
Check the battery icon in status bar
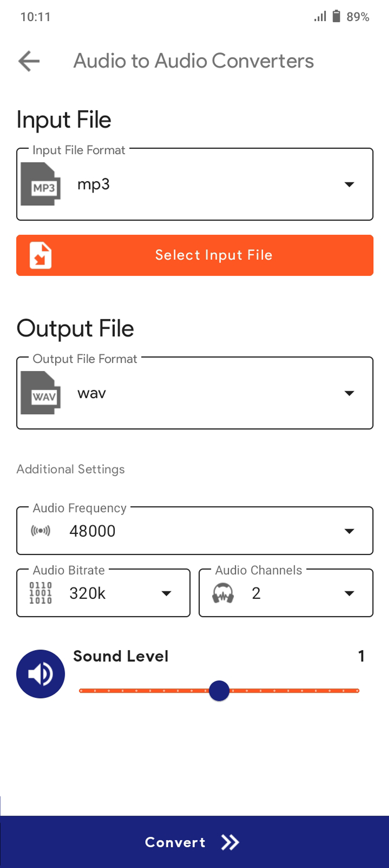click(336, 16)
